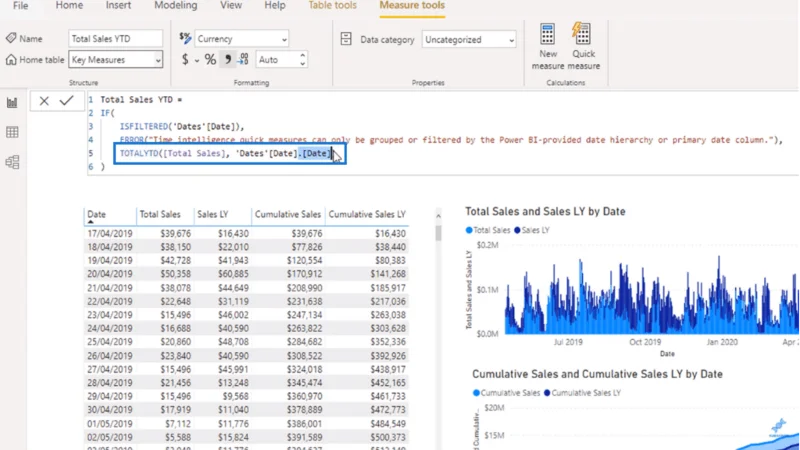Sort by the Cumulative Sales LY column header
Image resolution: width=800 pixels, height=450 pixels.
(367, 215)
